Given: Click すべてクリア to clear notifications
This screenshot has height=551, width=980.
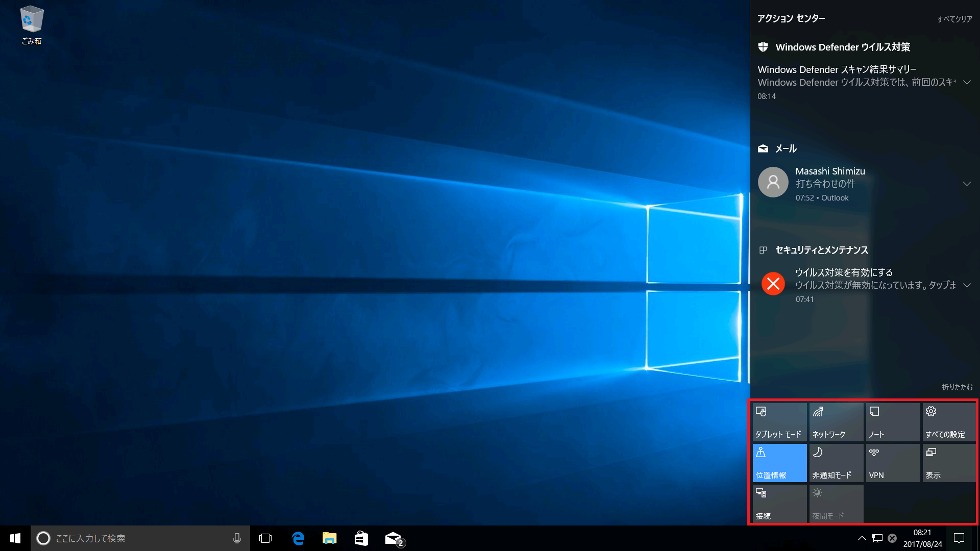Looking at the screenshot, I should point(954,19).
